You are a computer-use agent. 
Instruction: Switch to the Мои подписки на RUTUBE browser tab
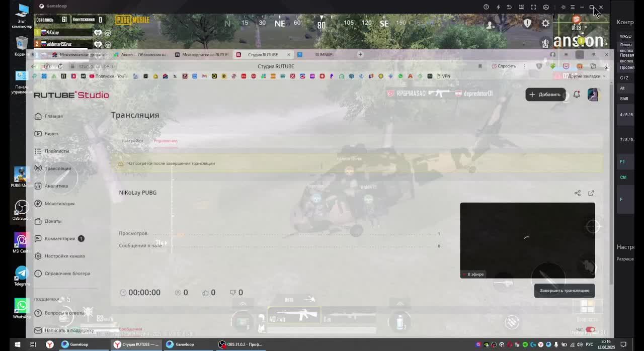(202, 55)
